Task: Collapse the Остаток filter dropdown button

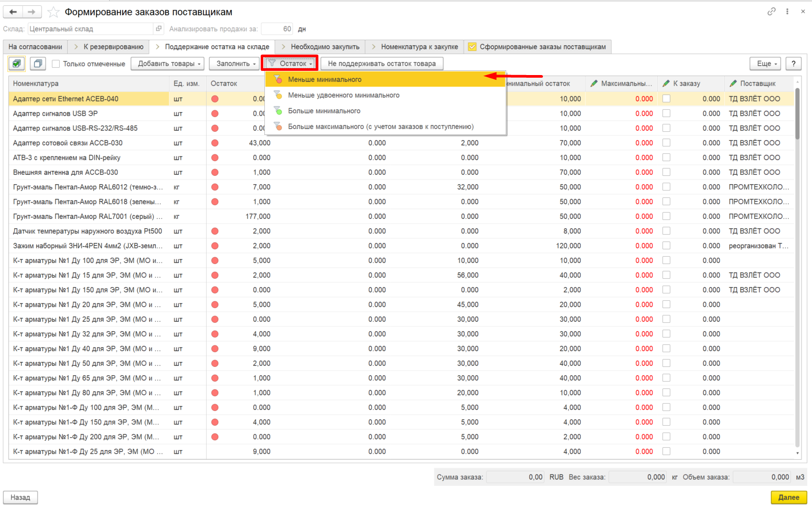Action: [x=290, y=64]
